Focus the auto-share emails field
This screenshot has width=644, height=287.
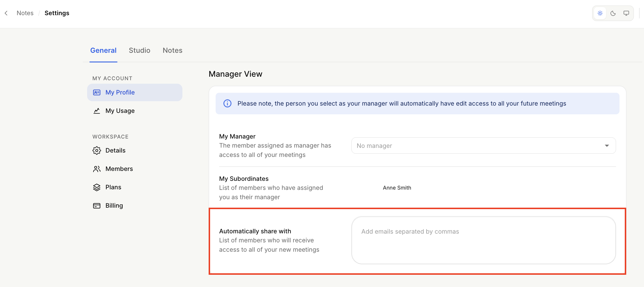tap(484, 240)
